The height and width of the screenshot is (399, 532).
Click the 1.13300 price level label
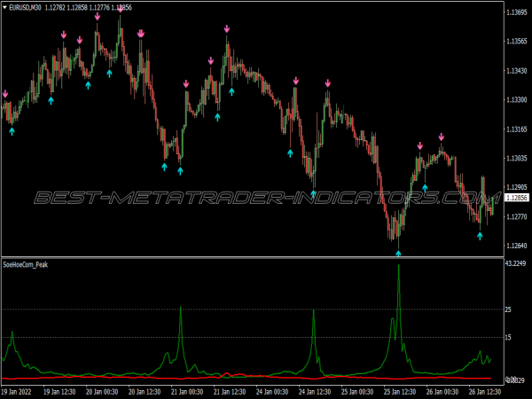[516, 99]
